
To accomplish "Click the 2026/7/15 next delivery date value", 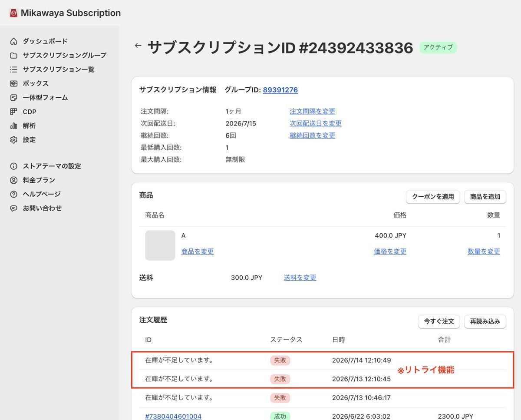I will tap(241, 123).
